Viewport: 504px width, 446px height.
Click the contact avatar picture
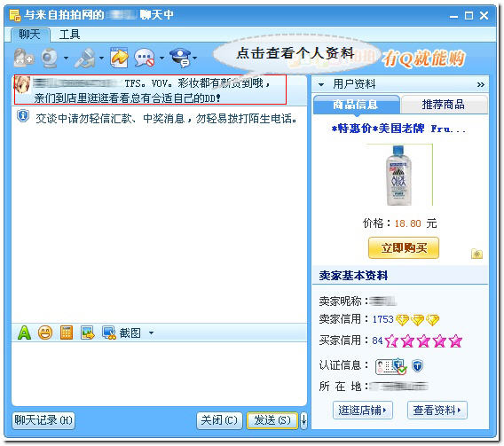tap(22, 85)
